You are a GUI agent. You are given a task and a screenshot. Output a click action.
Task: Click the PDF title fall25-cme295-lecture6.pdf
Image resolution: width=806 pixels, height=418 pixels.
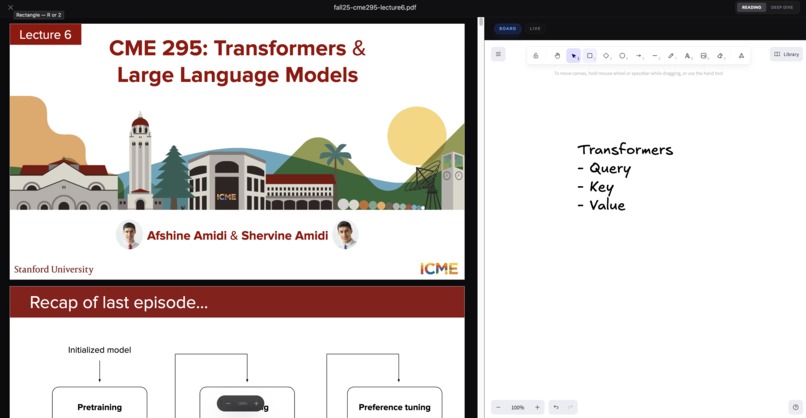tap(375, 7)
